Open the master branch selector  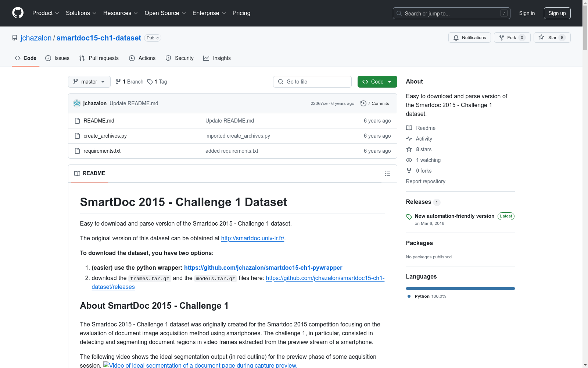[89, 82]
